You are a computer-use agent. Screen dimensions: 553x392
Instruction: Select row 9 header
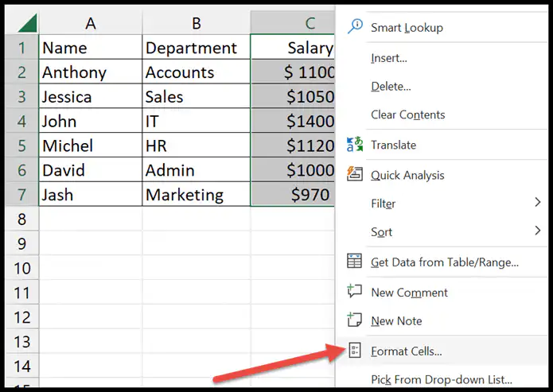click(x=21, y=243)
